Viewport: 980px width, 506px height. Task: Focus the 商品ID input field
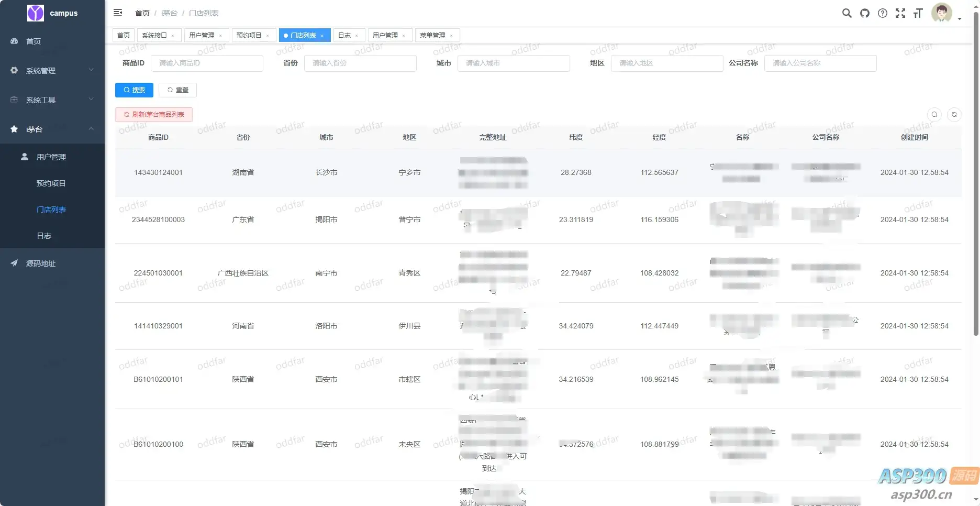pos(207,63)
